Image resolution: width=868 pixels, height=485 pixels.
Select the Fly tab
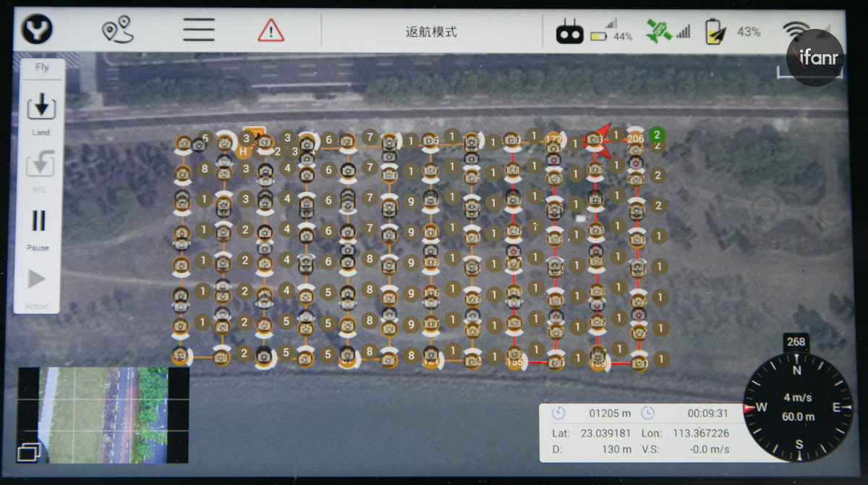click(x=41, y=67)
